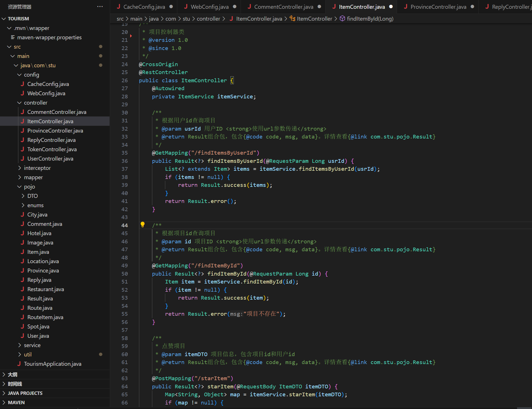Click the properties file icon beside maven-wrapper.properties
532x409 pixels.
pos(13,37)
